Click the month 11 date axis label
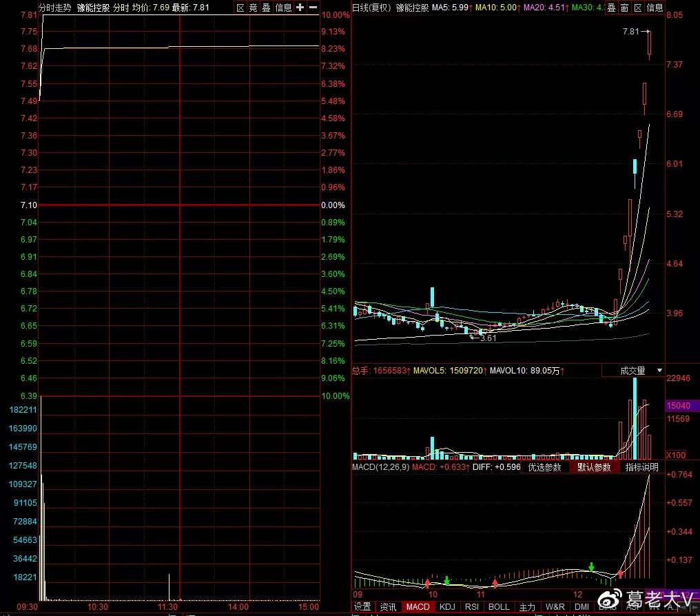700x616 pixels. 480,594
